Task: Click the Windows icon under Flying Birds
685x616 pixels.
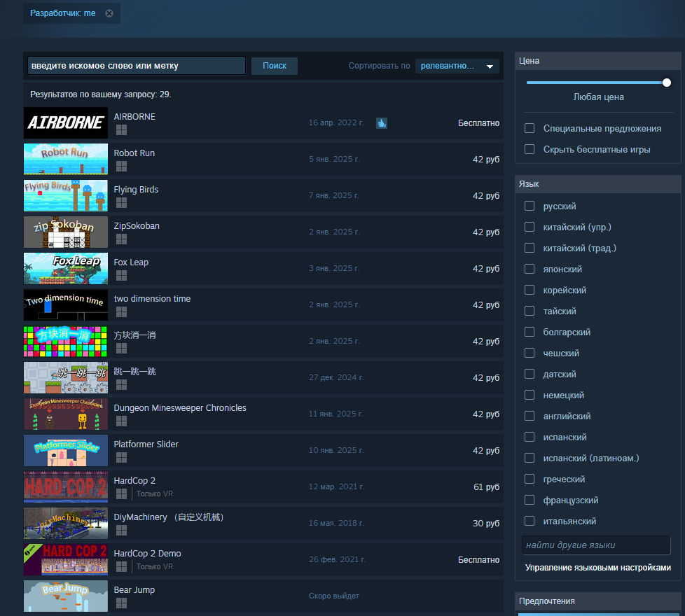Action: [121, 202]
